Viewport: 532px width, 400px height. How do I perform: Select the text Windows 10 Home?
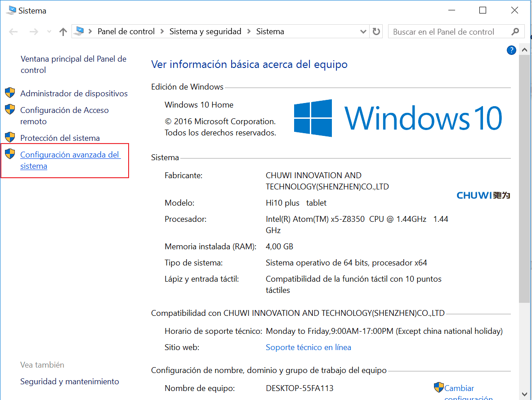199,104
